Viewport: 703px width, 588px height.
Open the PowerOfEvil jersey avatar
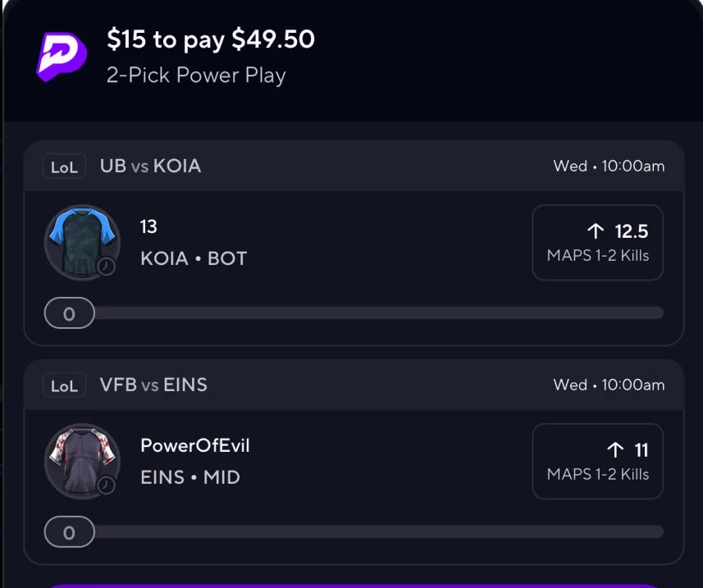[x=82, y=461]
